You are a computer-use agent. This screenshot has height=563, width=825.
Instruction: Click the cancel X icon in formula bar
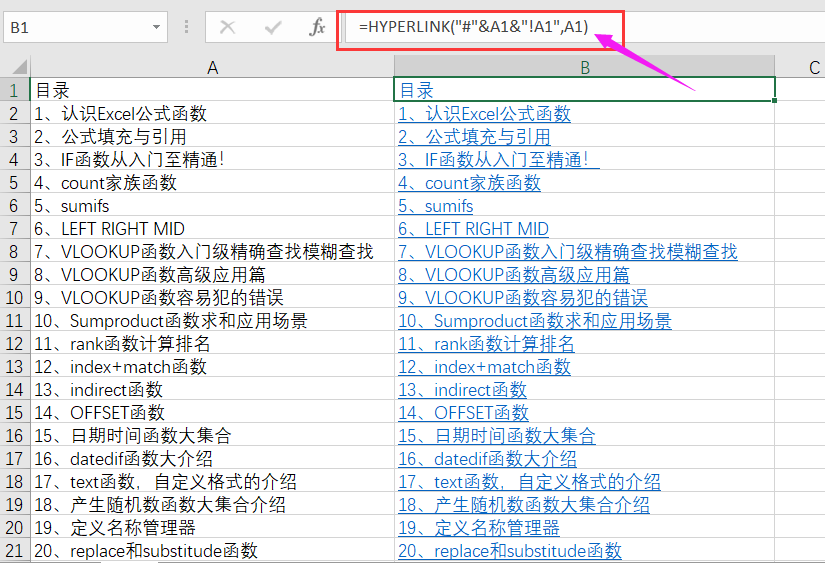(227, 27)
